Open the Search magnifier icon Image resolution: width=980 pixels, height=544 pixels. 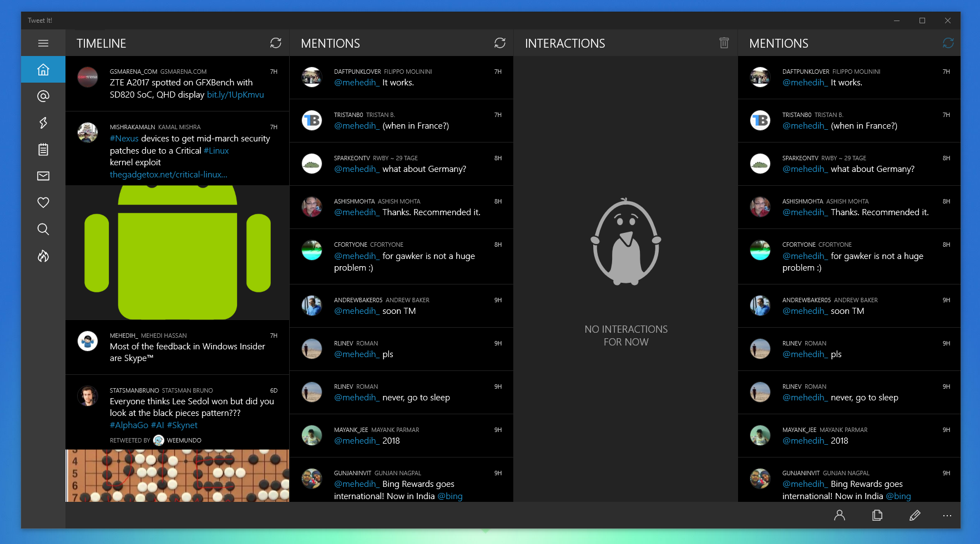[43, 229]
